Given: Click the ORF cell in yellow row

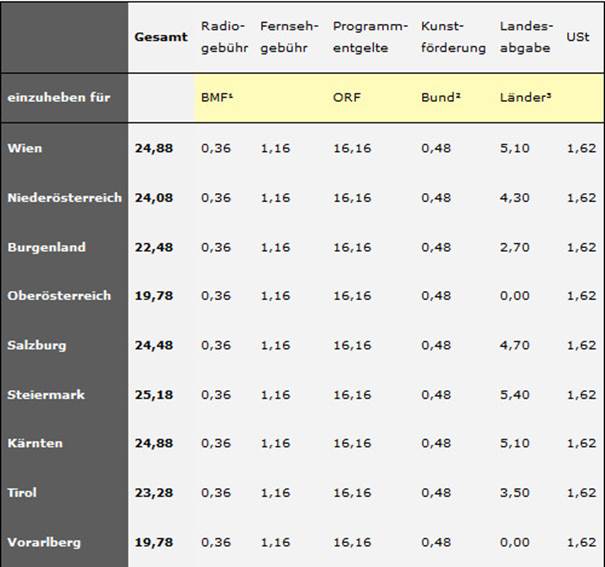Looking at the screenshot, I should coord(345,98).
